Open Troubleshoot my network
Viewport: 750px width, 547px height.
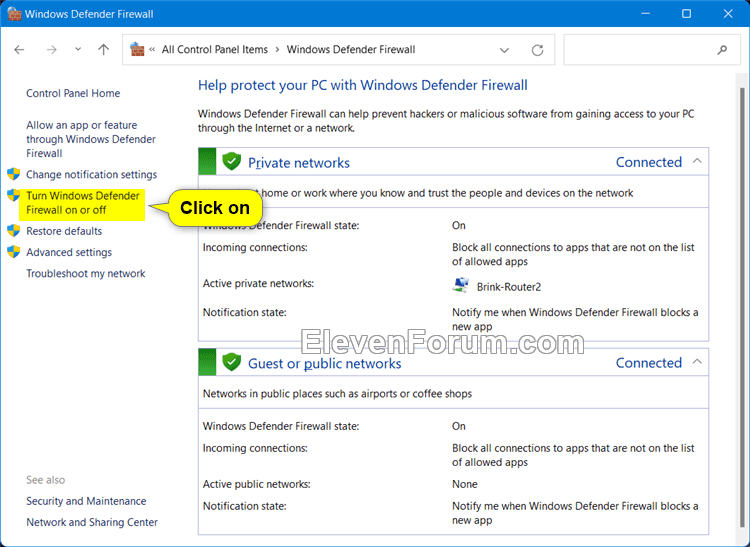click(86, 274)
